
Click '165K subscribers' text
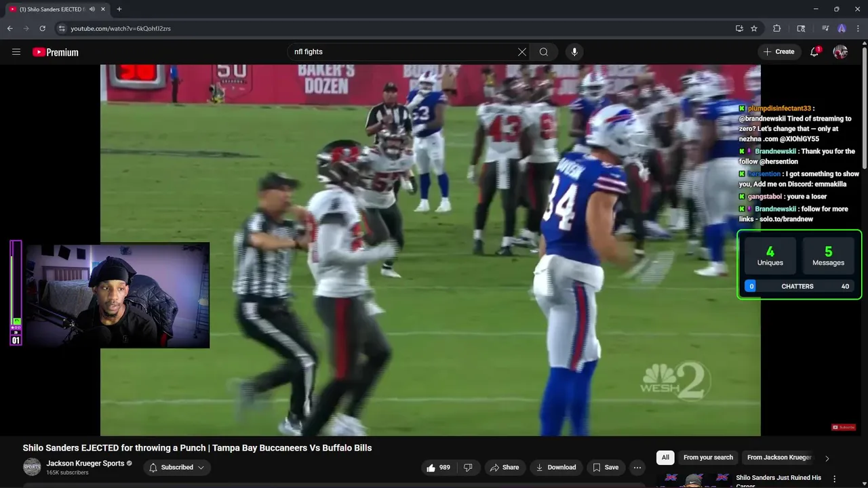click(67, 472)
